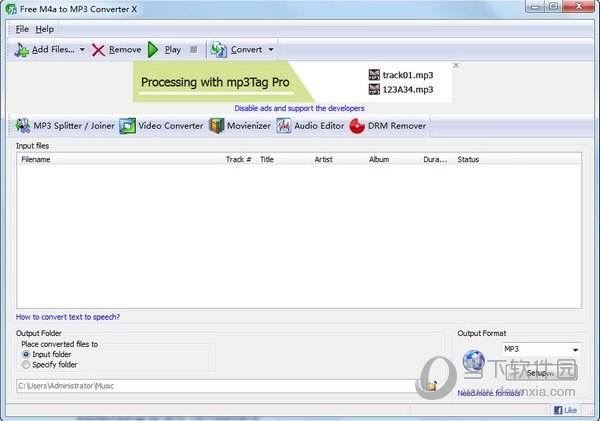Click the red Remove X icon
Screen dimensions: 600x421
tap(98, 50)
